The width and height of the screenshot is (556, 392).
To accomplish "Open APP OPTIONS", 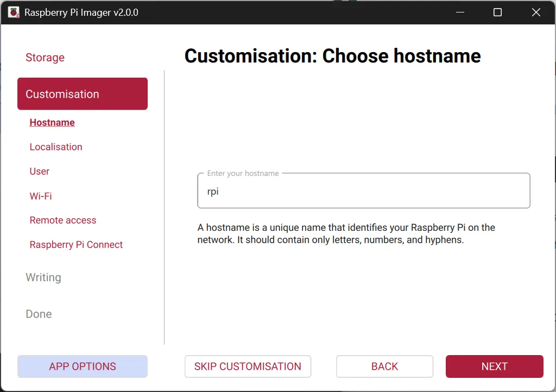I will pos(83,366).
